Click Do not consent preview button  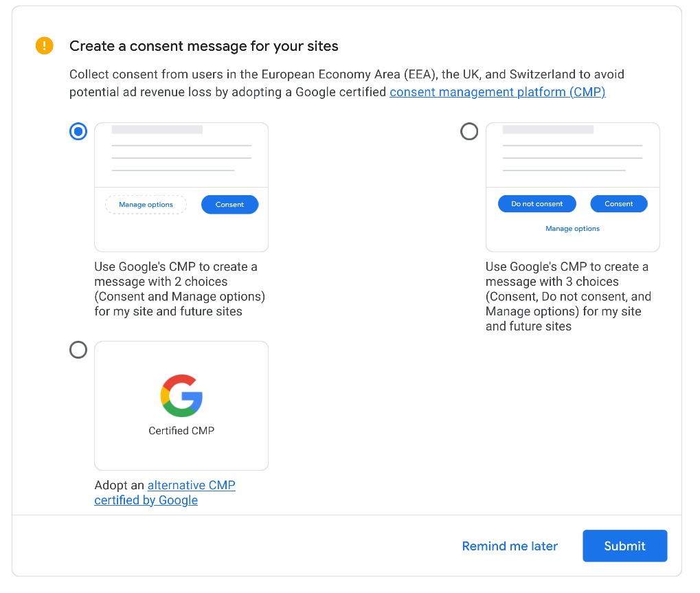click(x=537, y=204)
